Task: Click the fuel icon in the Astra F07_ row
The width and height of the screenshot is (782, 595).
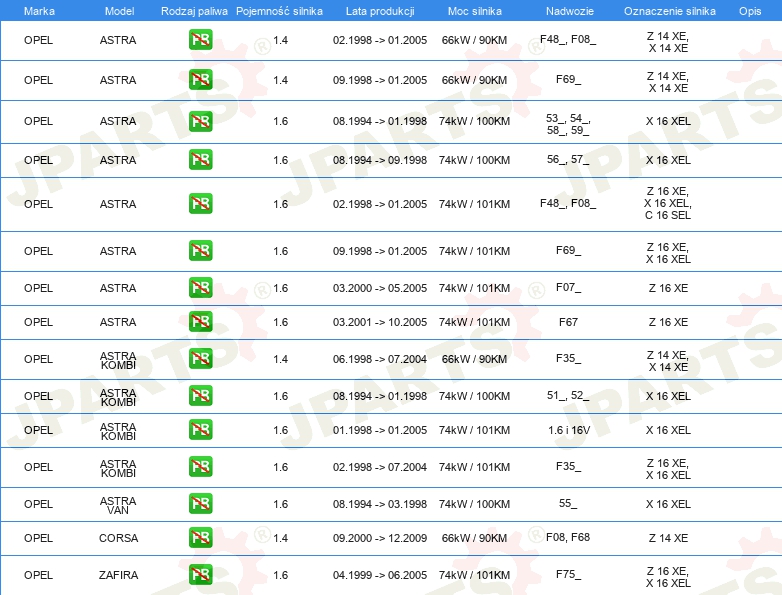Action: (200, 288)
